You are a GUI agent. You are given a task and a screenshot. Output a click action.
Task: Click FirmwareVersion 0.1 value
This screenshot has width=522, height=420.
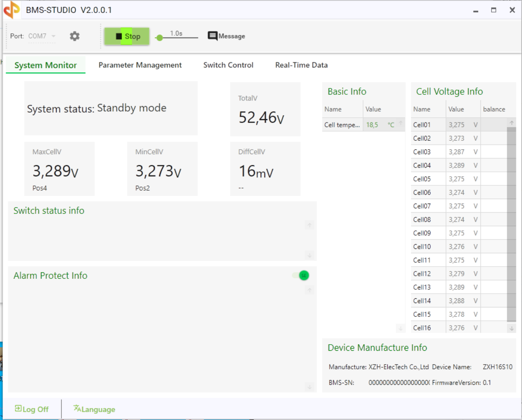pos(487,383)
